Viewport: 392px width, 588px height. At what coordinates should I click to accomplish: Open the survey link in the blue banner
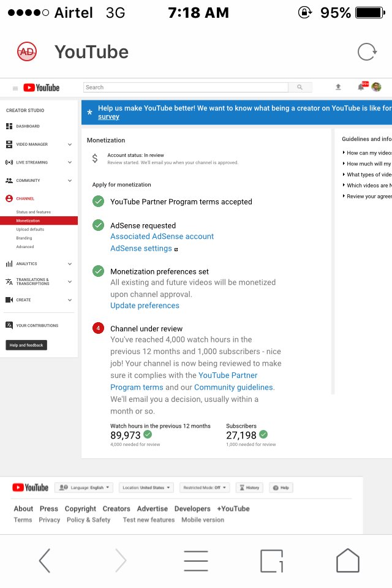[109, 116]
